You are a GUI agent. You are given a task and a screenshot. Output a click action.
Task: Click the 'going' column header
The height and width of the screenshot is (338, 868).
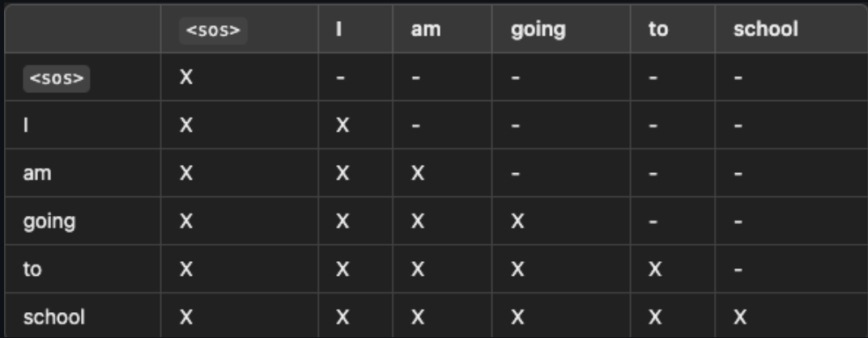[x=538, y=30]
